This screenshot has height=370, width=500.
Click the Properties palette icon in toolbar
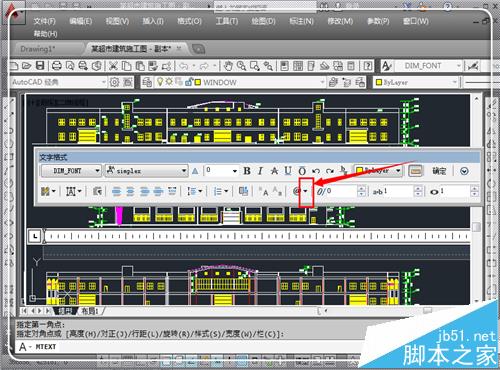pyautogui.click(x=284, y=66)
